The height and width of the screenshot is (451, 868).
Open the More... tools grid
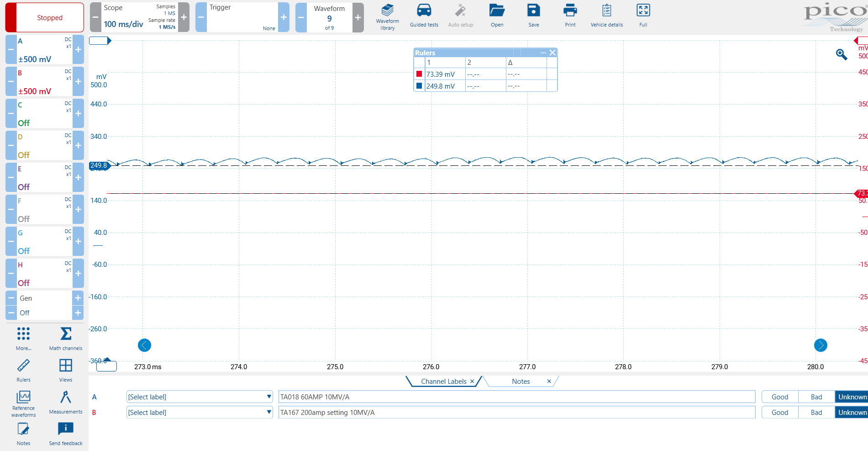[x=23, y=339]
